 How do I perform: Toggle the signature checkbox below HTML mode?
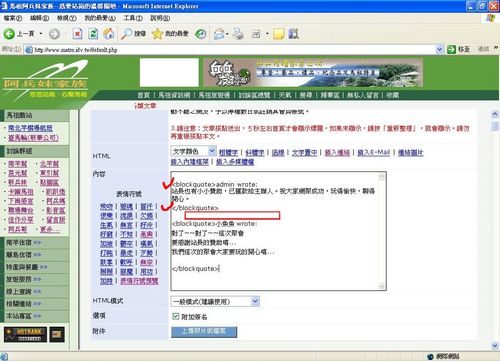pyautogui.click(x=176, y=316)
